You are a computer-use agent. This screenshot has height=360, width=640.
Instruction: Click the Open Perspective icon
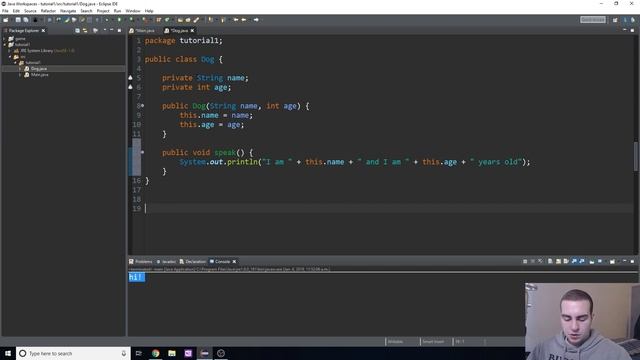615,20
